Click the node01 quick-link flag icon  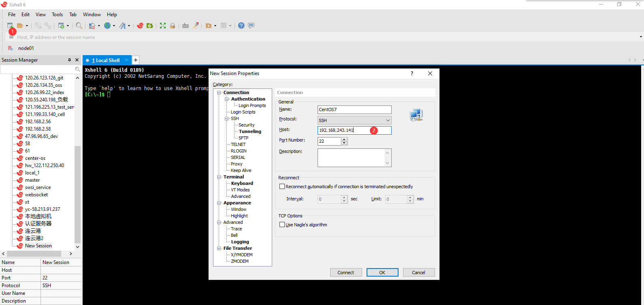click(11, 48)
